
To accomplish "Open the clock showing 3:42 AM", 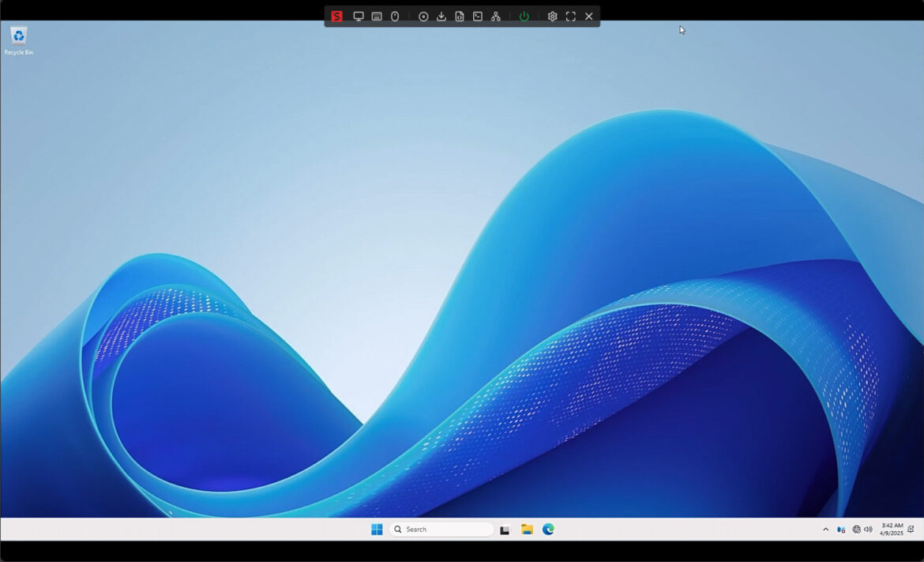I will tap(892, 529).
